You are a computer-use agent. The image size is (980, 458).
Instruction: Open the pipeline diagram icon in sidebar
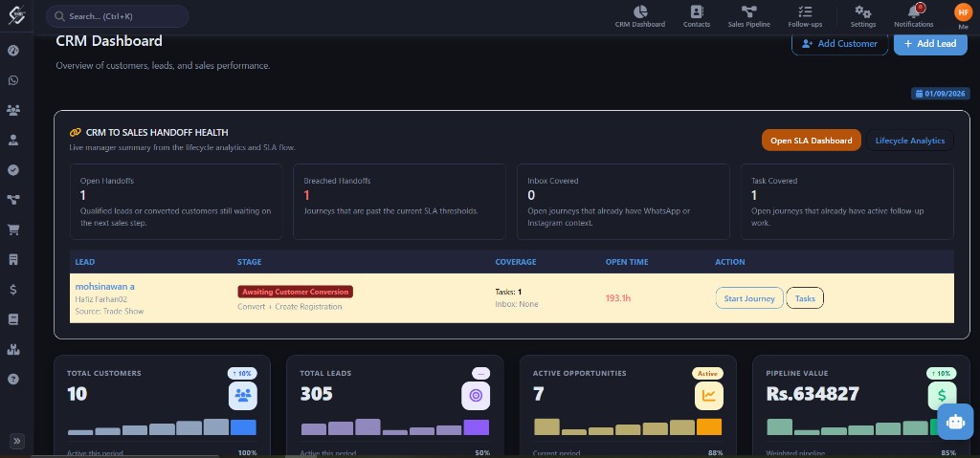(13, 200)
